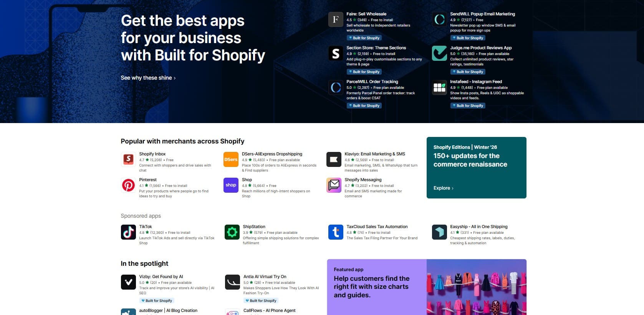Open the featured app clothing rack image
This screenshot has height=315, width=644.
[476, 287]
